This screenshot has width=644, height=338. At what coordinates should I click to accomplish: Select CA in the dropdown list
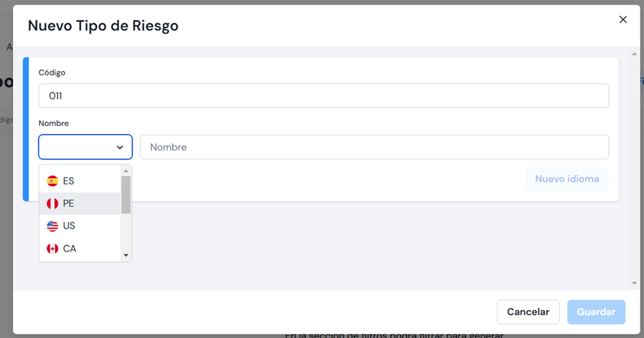click(79, 248)
